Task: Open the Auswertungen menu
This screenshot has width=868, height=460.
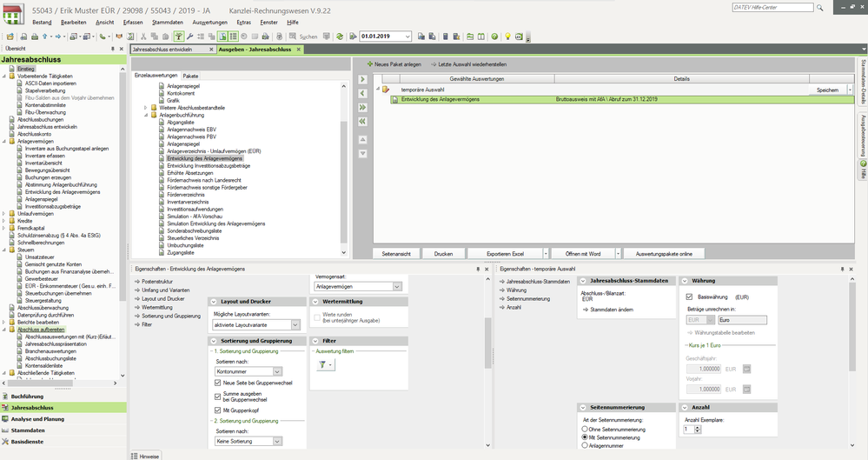Action: pyautogui.click(x=209, y=20)
